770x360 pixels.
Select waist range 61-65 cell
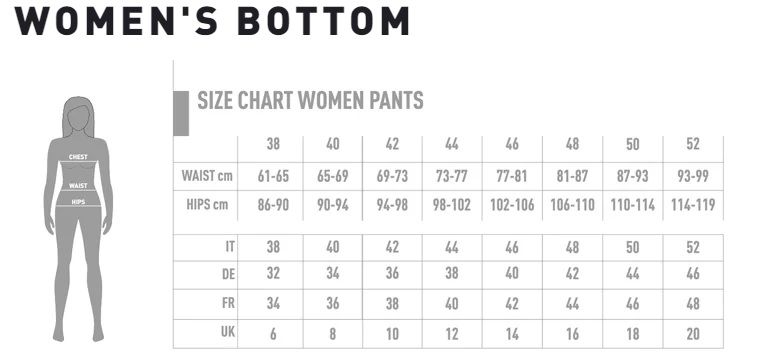pos(274,176)
